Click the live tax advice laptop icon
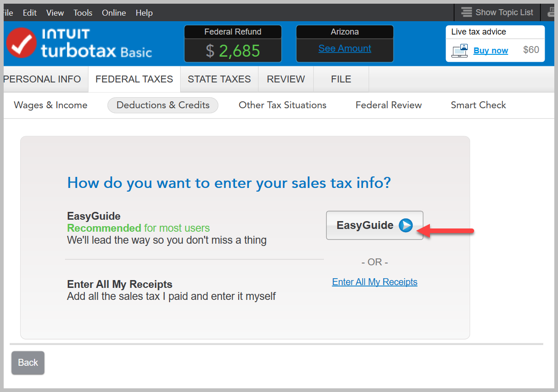 pyautogui.click(x=460, y=50)
